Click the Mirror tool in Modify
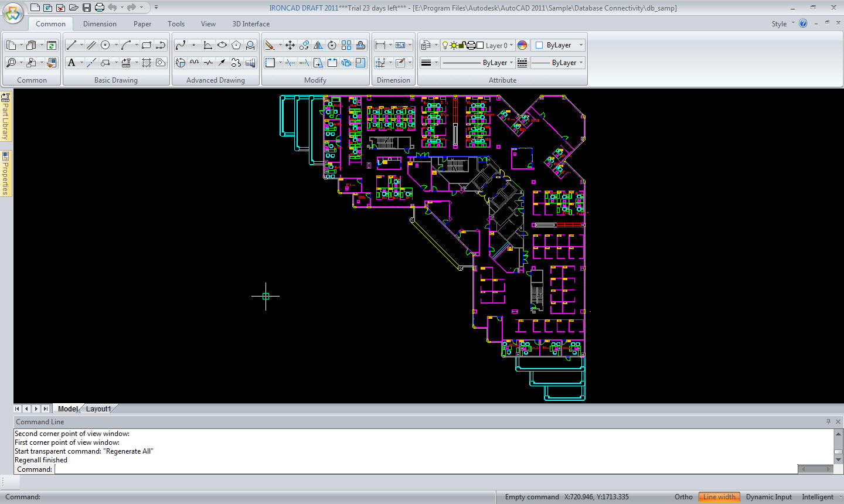 coord(318,45)
